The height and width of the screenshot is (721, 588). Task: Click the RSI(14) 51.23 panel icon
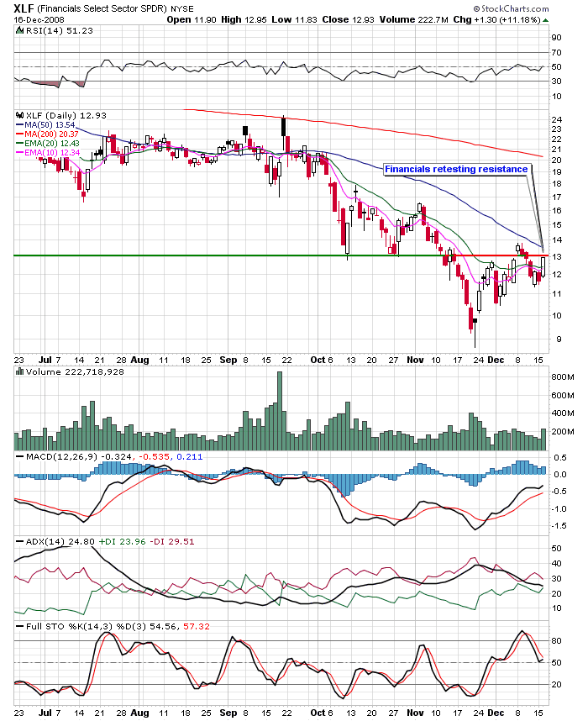click(x=20, y=31)
